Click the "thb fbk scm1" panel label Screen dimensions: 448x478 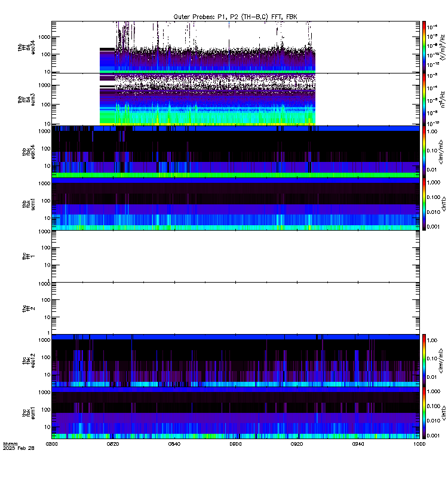(29, 204)
